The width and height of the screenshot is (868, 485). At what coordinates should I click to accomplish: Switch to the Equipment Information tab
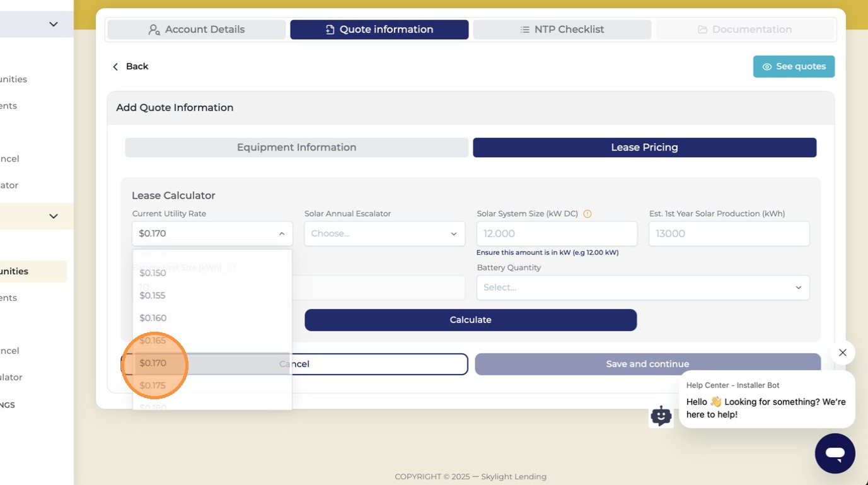pyautogui.click(x=297, y=148)
